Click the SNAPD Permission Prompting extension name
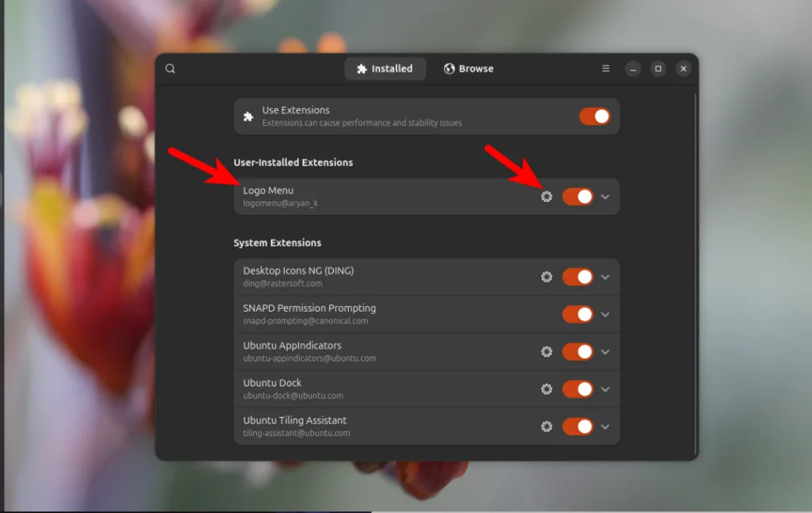The height and width of the screenshot is (513, 812). pyautogui.click(x=310, y=308)
